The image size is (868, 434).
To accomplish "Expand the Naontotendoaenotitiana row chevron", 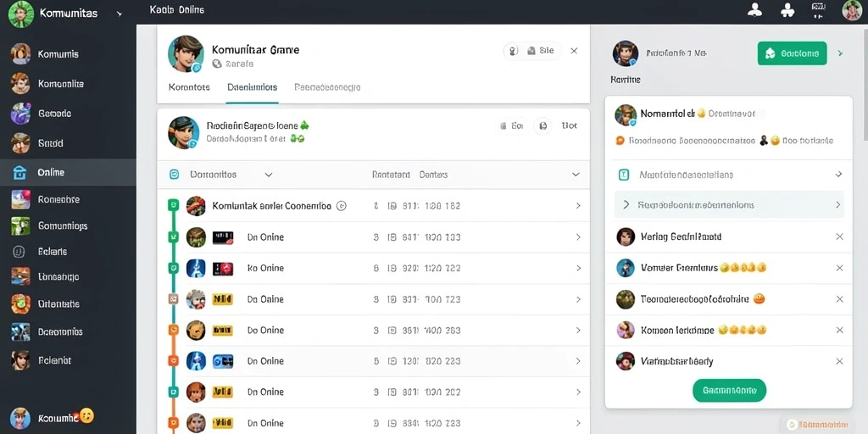I will [838, 175].
